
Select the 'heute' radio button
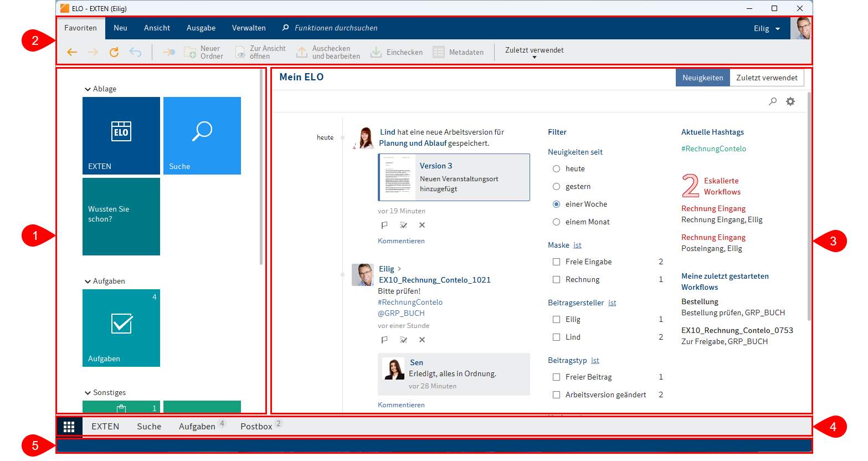point(557,169)
